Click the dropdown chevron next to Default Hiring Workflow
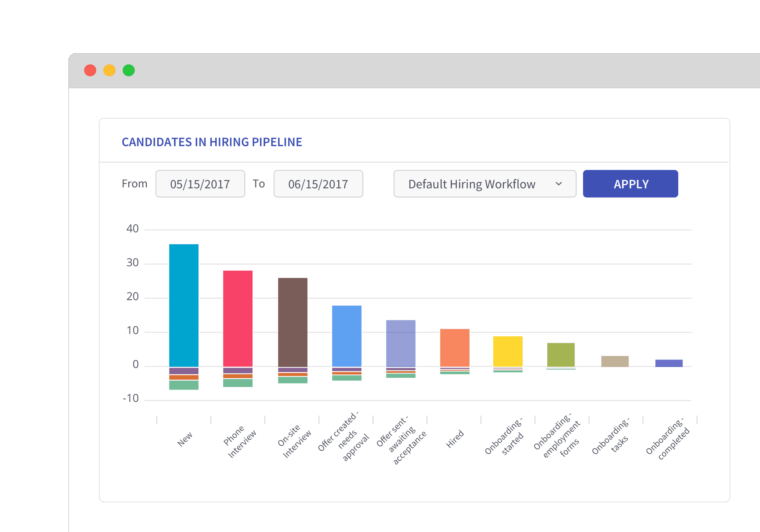Viewport: 760px width, 532px height. (559, 184)
